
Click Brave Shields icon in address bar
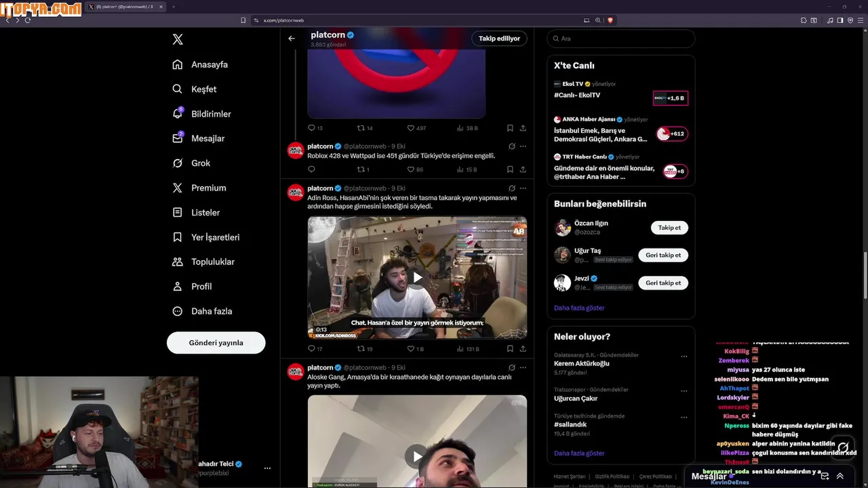coord(610,20)
